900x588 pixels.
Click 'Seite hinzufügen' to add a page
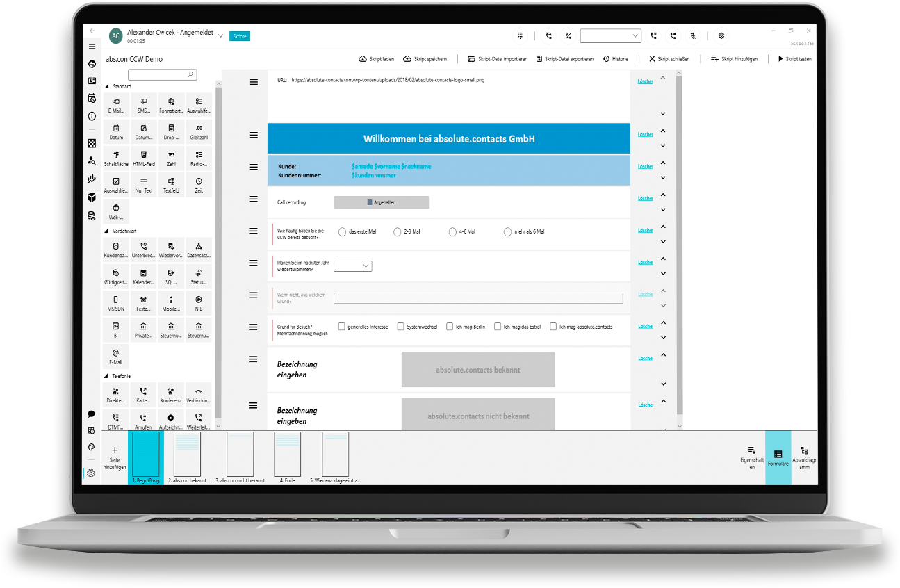pyautogui.click(x=115, y=458)
